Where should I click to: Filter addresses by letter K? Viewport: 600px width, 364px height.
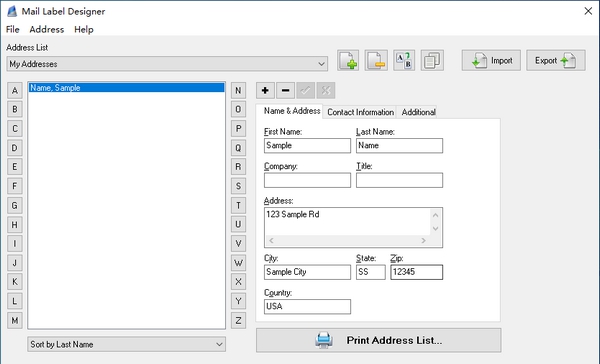(x=15, y=282)
